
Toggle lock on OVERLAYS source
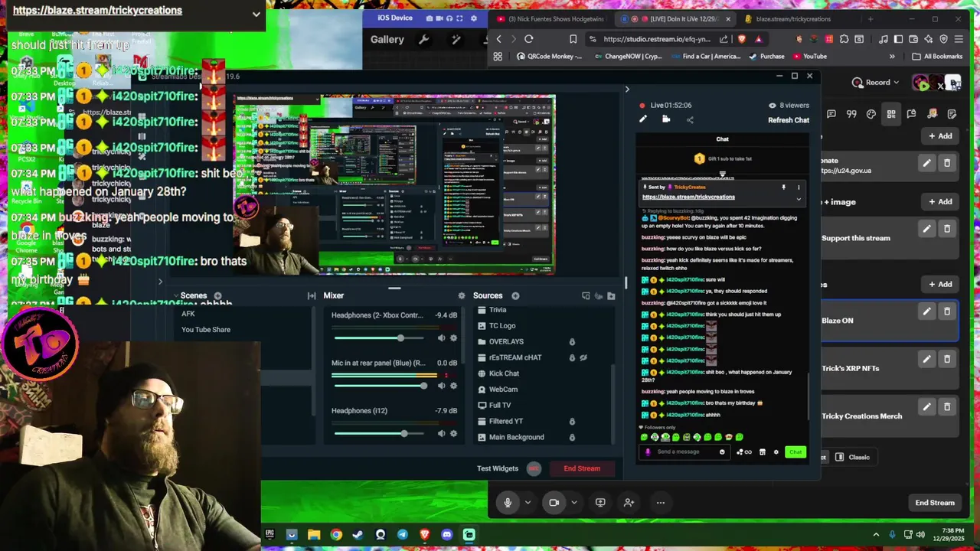point(572,342)
